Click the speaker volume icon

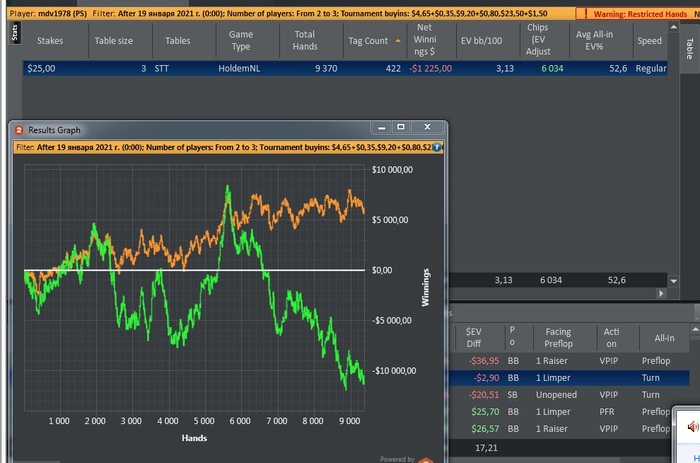692,427
